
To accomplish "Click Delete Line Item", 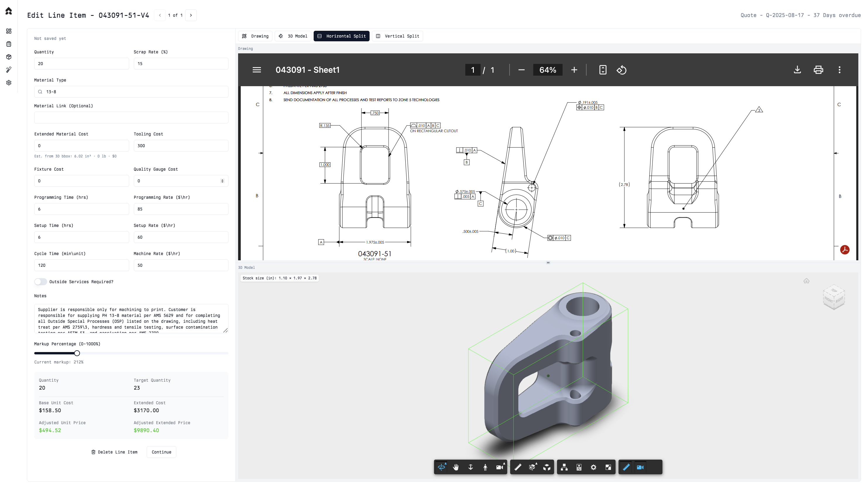I will pos(114,452).
